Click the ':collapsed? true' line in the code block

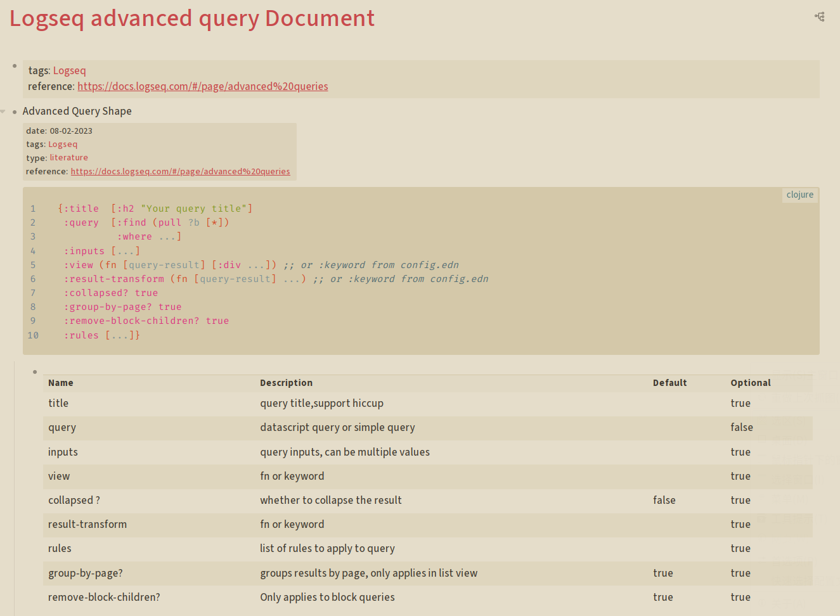110,292
